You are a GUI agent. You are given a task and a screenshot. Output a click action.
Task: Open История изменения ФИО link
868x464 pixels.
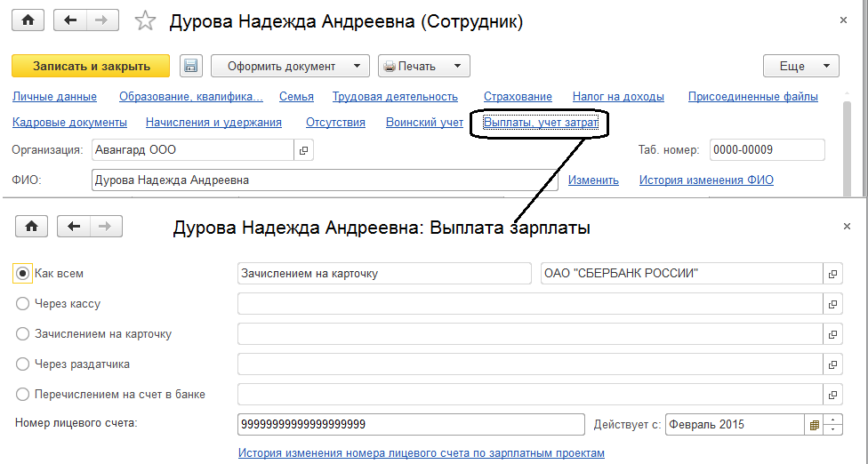pos(706,180)
